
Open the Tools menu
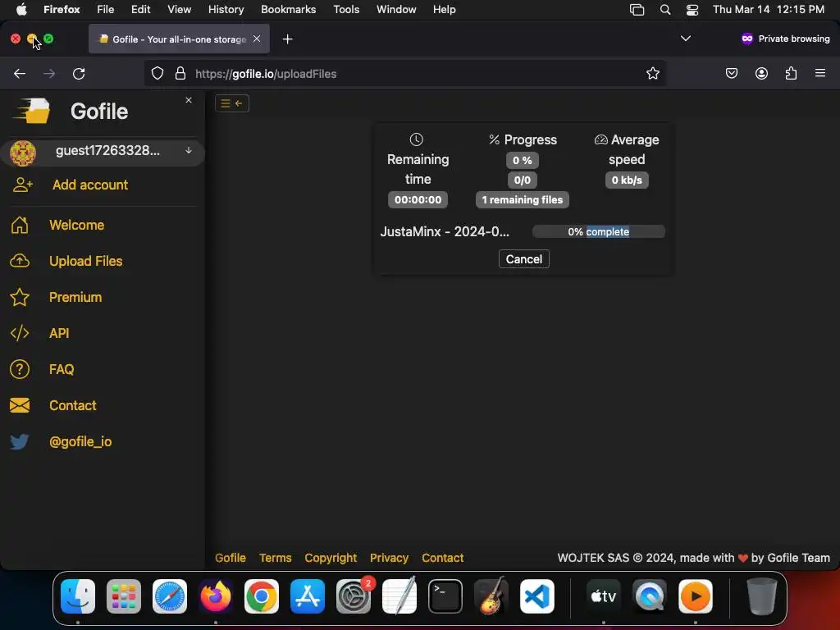346,10
